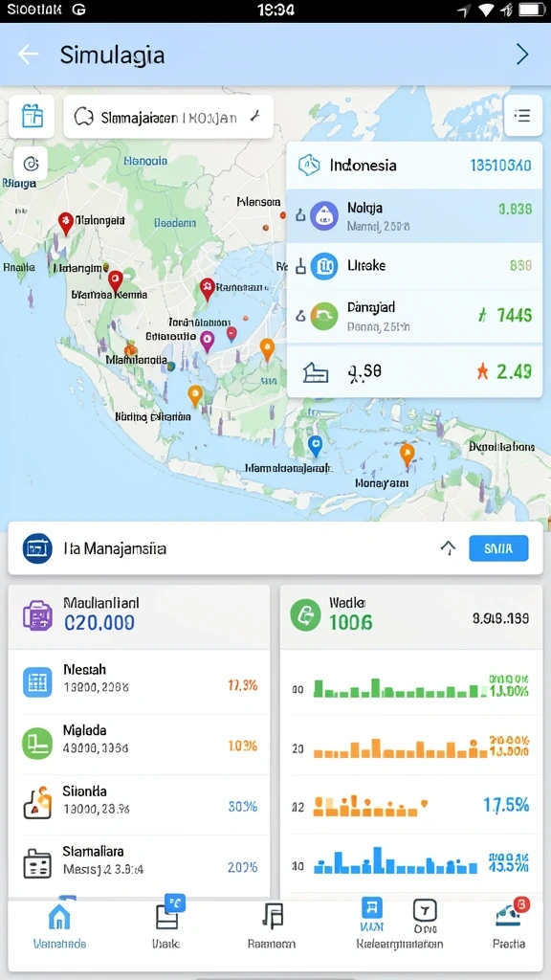Check the battery icon in status bar
This screenshot has height=980, width=551.
click(532, 10)
